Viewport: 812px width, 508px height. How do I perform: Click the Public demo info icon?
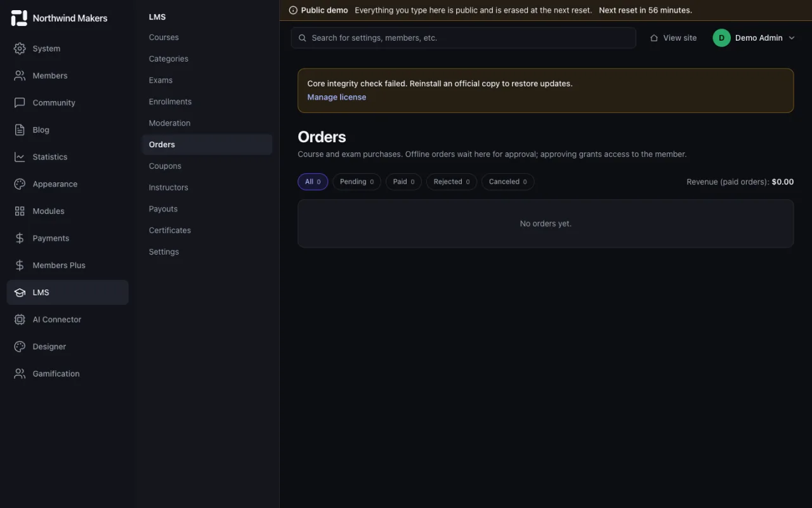point(293,10)
